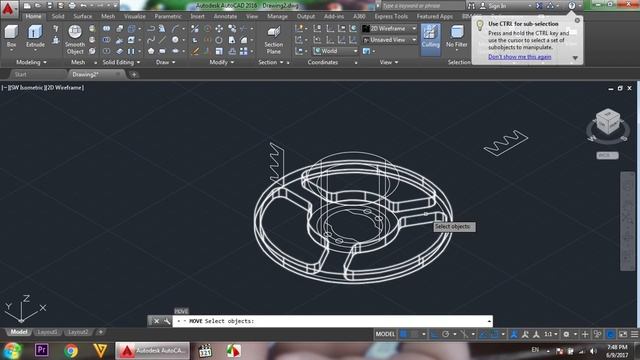Image resolution: width=640 pixels, height=360 pixels.
Task: Open the Unsaved View dropdown
Action: 389,40
